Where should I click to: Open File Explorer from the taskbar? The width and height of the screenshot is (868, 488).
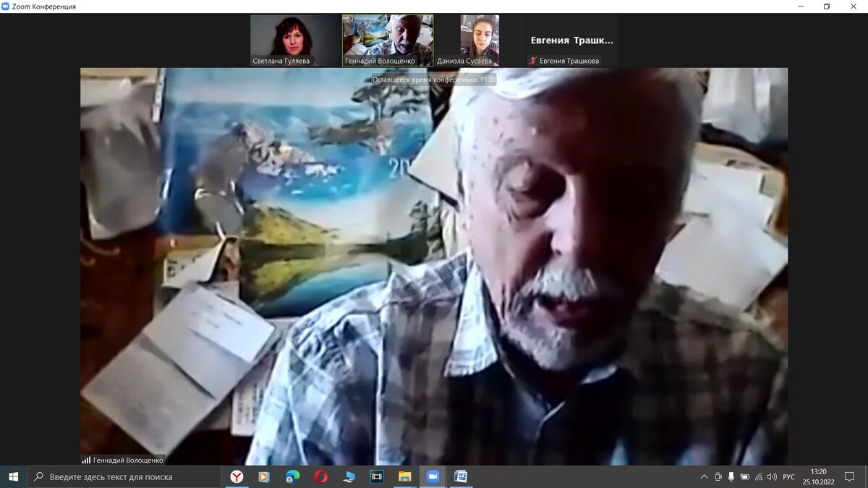click(405, 476)
